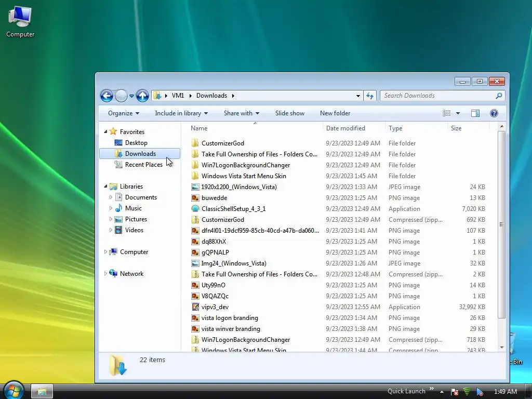Click the search magnifier icon
This screenshot has height=399, width=532.
coord(499,96)
